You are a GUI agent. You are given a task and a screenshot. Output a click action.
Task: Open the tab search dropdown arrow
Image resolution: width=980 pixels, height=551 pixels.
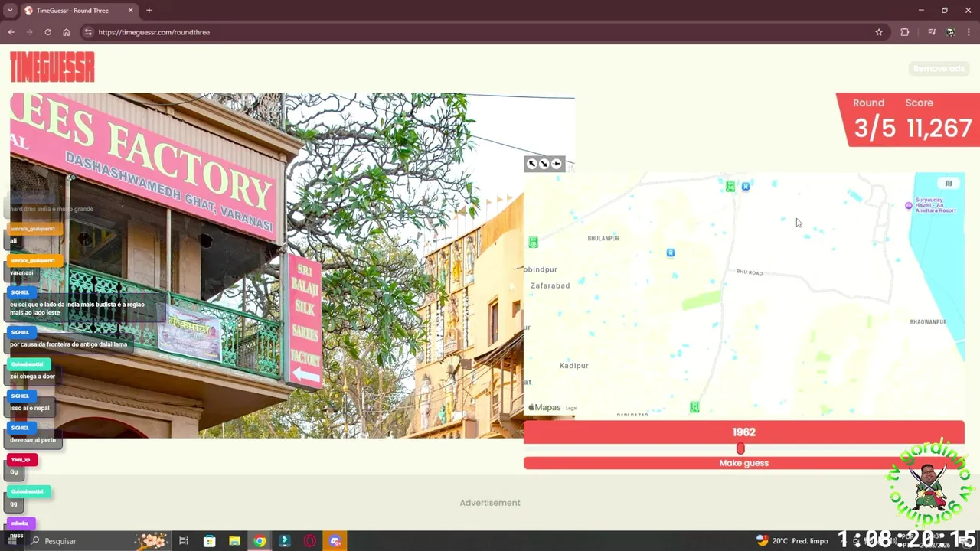pyautogui.click(x=10, y=11)
